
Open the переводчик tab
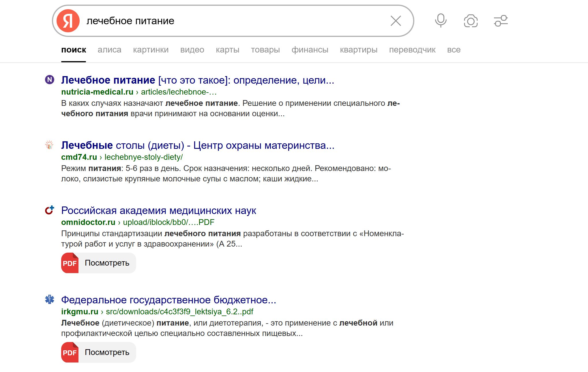point(412,50)
